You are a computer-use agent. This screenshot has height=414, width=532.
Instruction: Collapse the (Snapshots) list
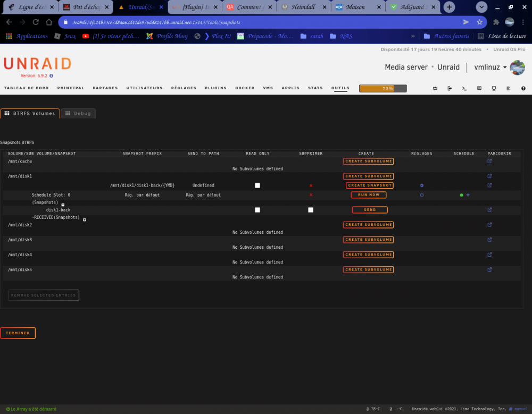tap(63, 205)
